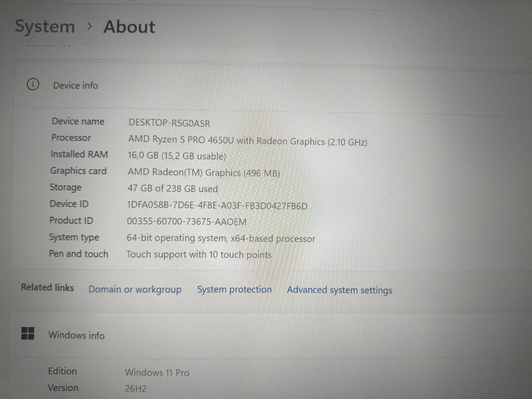Select 47 GB of 238 GB used value
The height and width of the screenshot is (399, 532).
point(173,188)
